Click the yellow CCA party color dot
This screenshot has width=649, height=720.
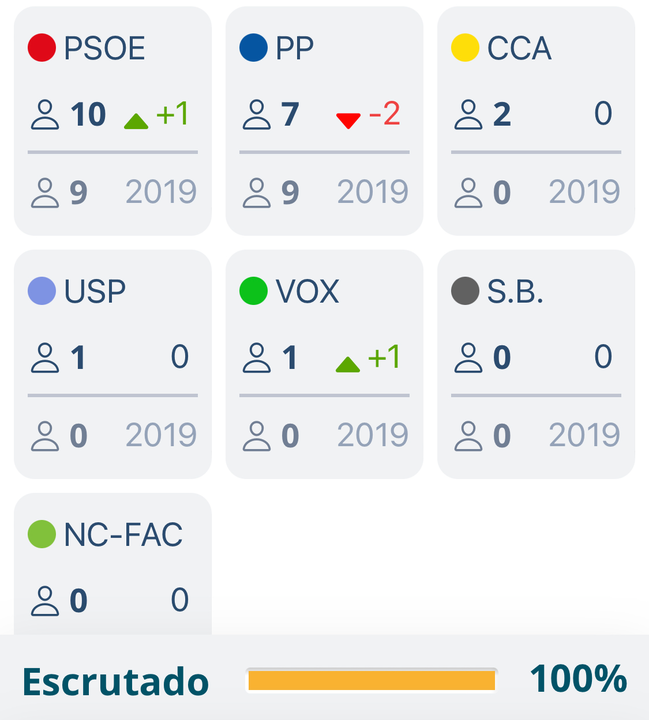pyautogui.click(x=465, y=48)
